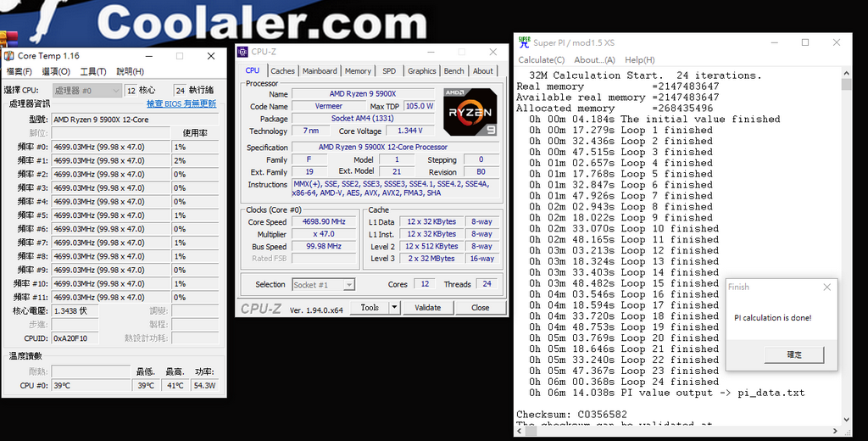Click the Core Voltage 1.344 V value

(409, 131)
